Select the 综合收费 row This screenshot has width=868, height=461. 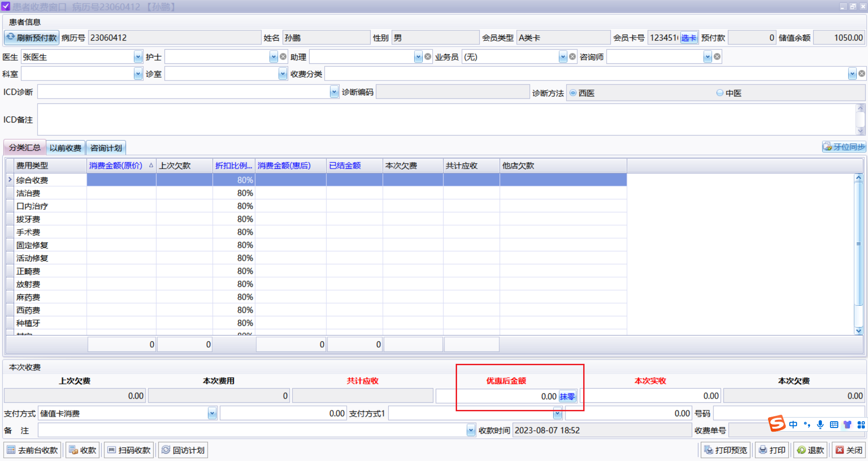pyautogui.click(x=316, y=180)
